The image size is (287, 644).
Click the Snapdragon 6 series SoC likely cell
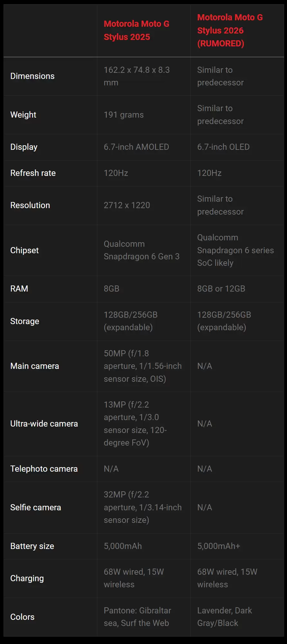[235, 250]
